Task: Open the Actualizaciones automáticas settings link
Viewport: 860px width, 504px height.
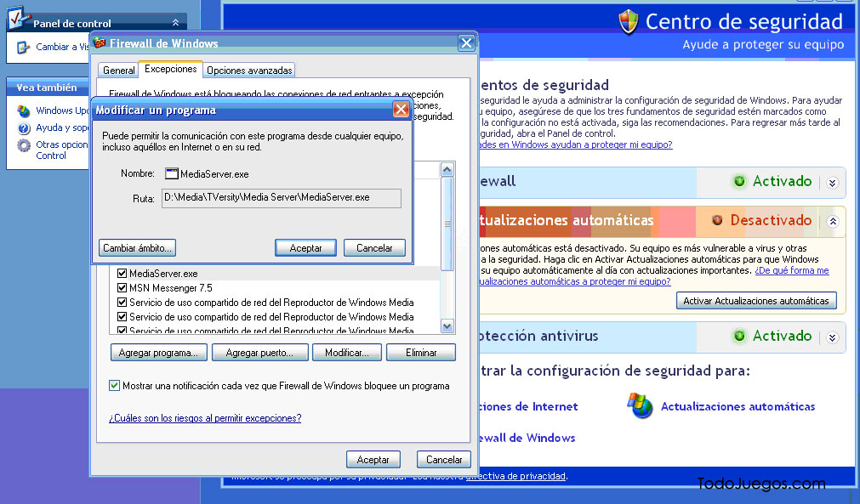Action: click(738, 406)
